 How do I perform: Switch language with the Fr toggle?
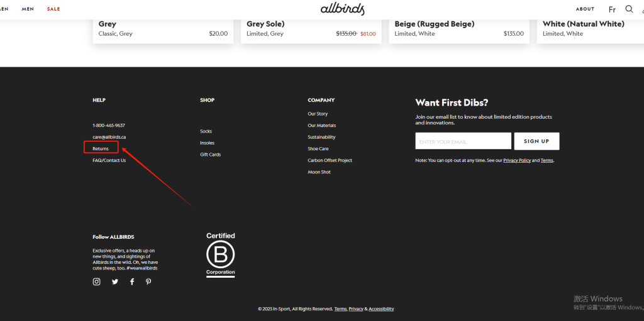click(x=612, y=9)
